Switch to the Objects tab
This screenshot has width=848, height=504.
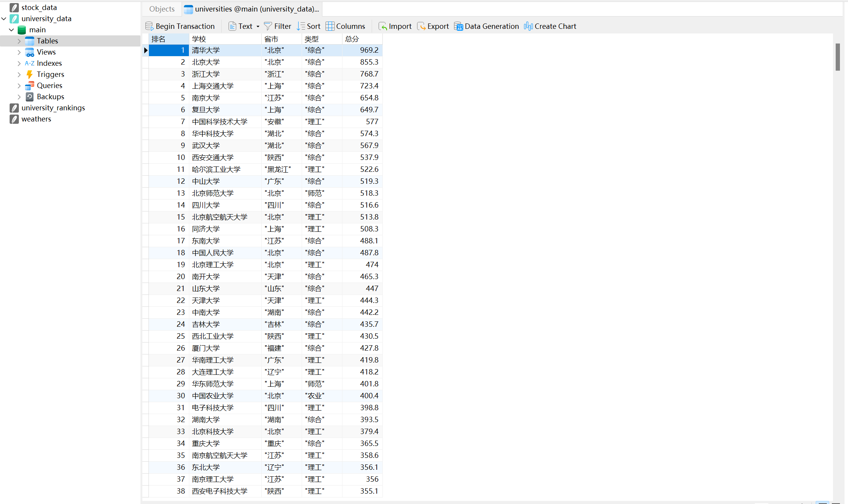162,9
